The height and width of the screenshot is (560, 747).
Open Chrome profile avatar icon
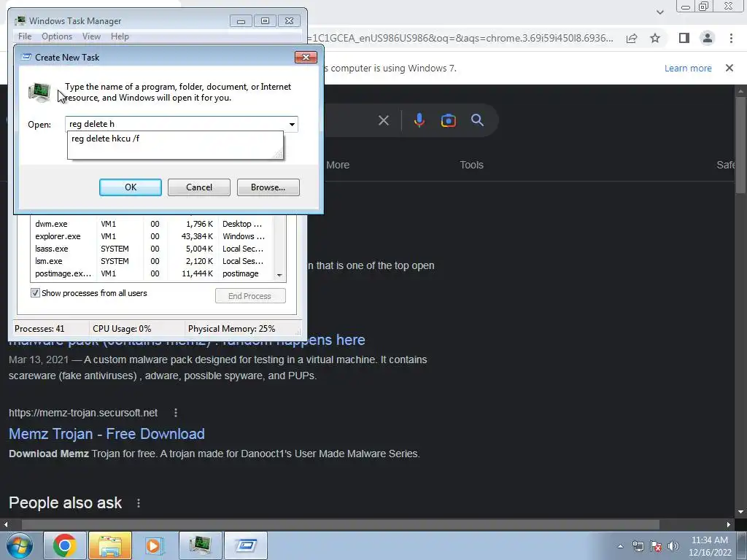click(x=708, y=38)
